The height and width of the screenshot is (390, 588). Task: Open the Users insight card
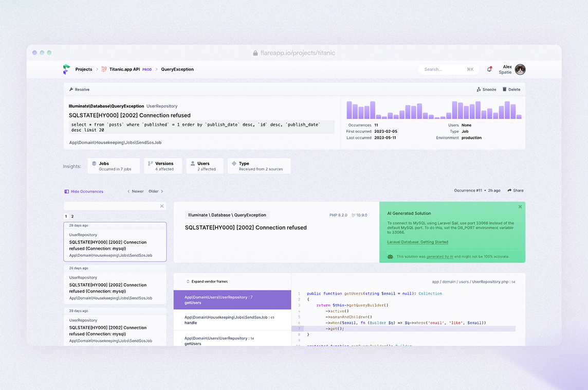(205, 166)
